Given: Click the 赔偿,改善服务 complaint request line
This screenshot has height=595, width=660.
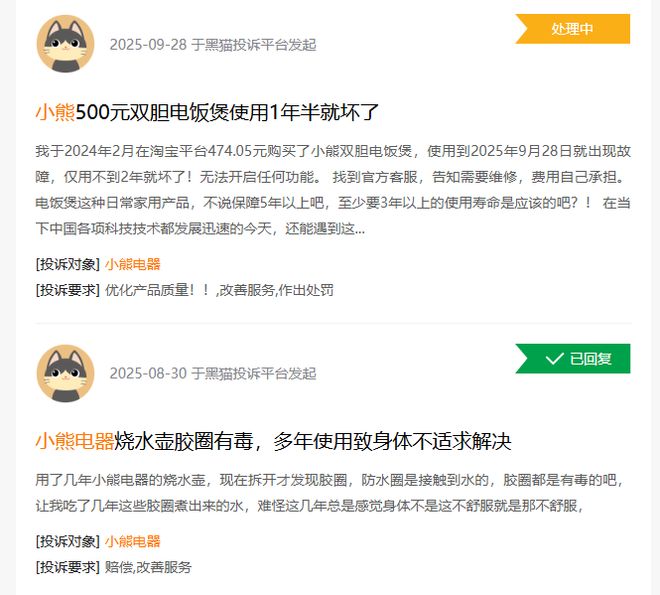Looking at the screenshot, I should (114, 567).
